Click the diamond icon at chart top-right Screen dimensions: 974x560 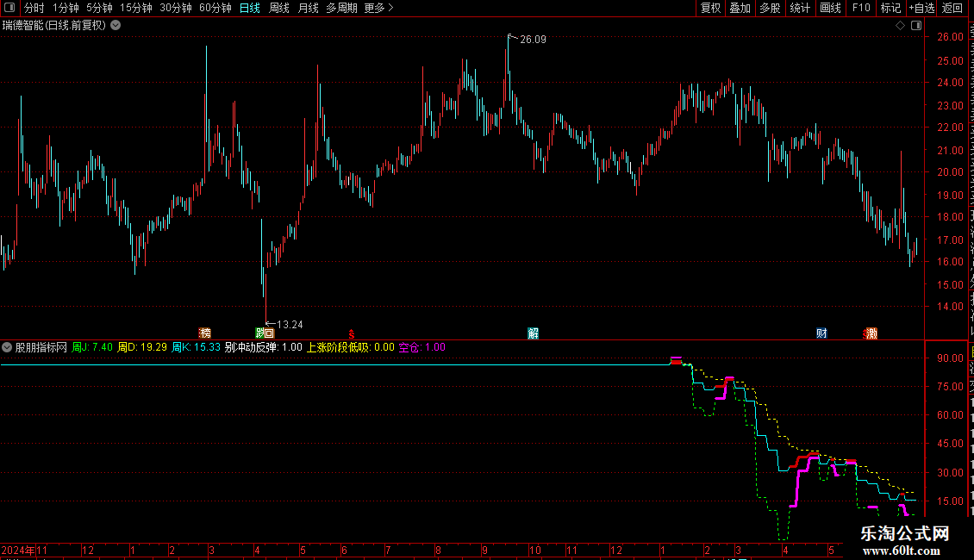click(x=900, y=26)
